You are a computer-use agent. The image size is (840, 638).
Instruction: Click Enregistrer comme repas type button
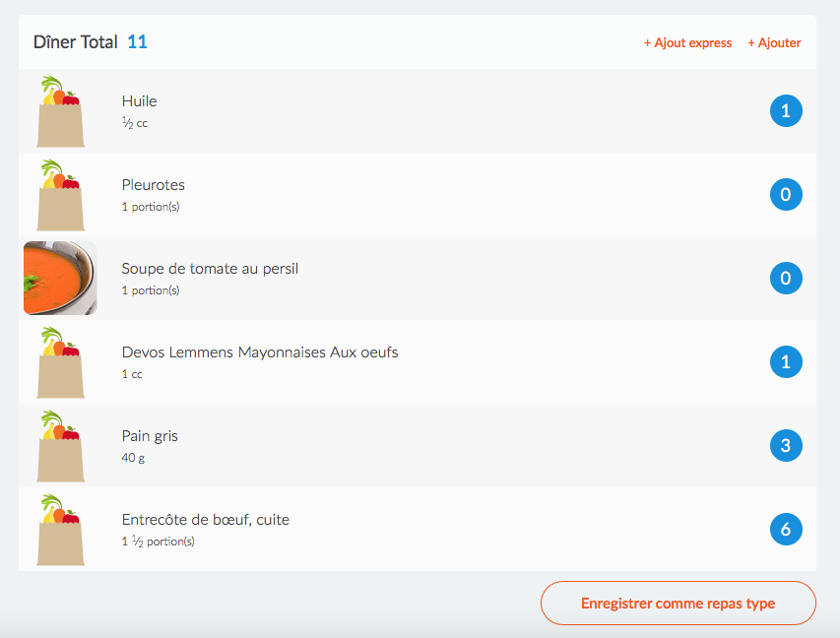point(678,604)
